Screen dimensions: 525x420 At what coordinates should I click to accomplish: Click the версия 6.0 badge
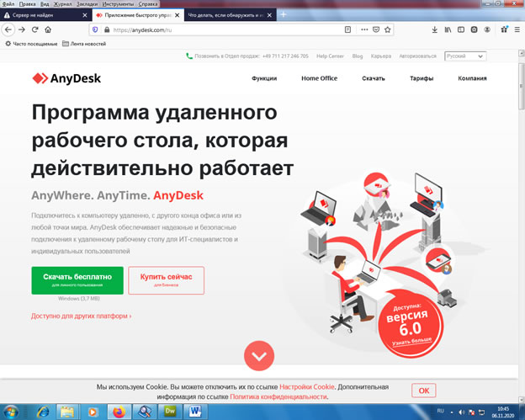(x=411, y=325)
